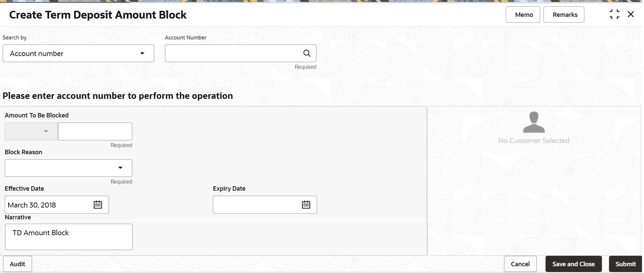
Task: Click the Narrative text area with TD Amount Block
Action: (69, 237)
